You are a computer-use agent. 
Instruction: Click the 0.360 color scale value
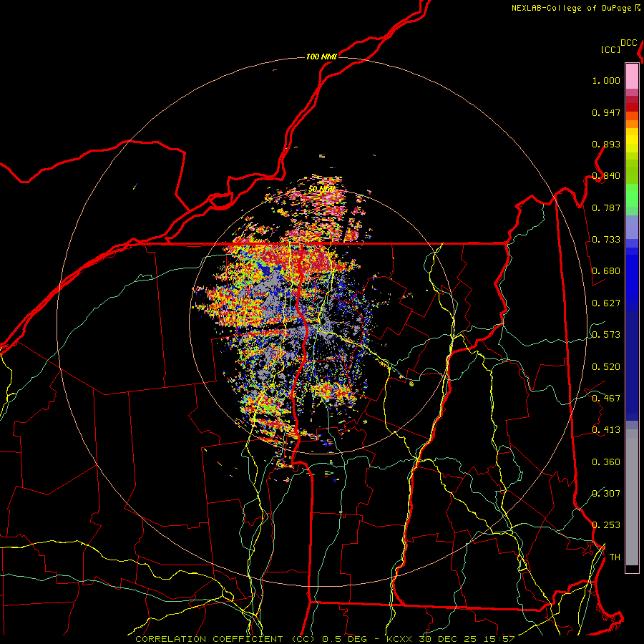[x=606, y=462]
